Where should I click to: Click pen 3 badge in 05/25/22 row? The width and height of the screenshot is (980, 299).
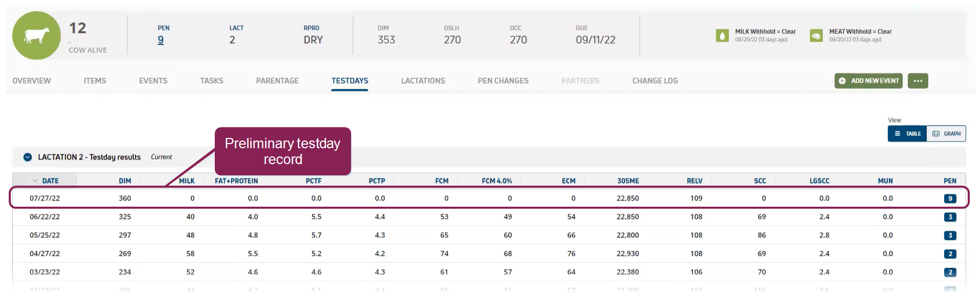(x=950, y=235)
